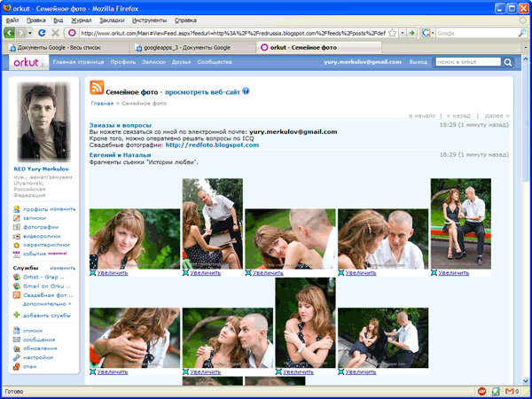Open the Правка menu
This screenshot has height=399, width=532.
[36, 20]
